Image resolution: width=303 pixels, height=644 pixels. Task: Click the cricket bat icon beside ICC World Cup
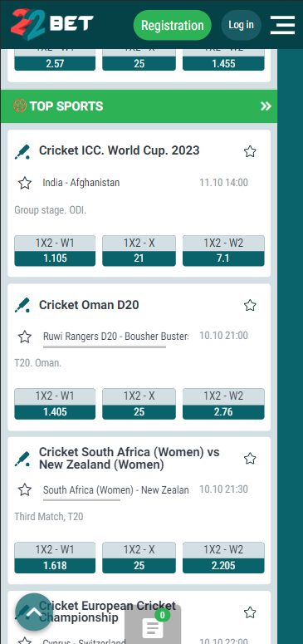22,151
